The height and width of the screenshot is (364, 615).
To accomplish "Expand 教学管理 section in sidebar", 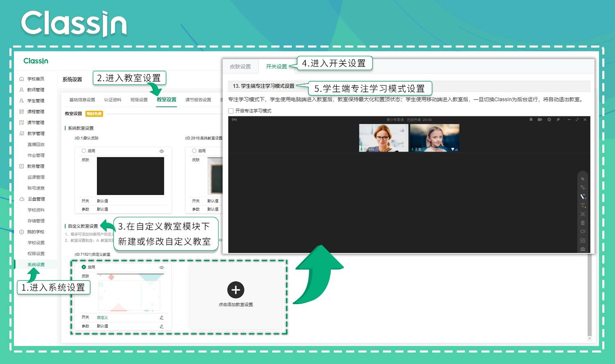I will tap(36, 133).
